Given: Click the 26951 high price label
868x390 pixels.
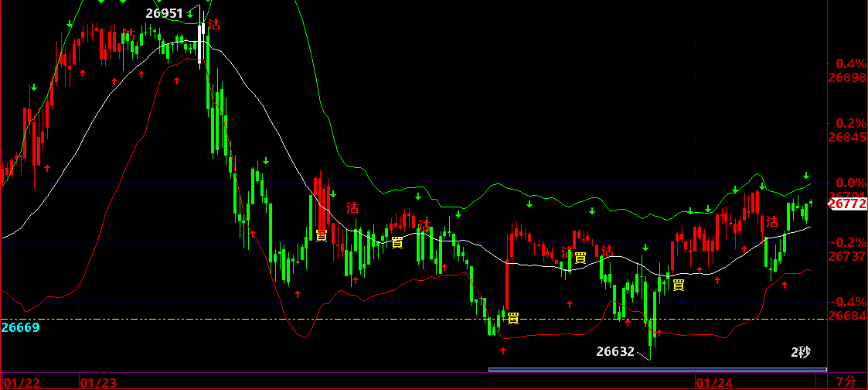Looking at the screenshot, I should (165, 13).
